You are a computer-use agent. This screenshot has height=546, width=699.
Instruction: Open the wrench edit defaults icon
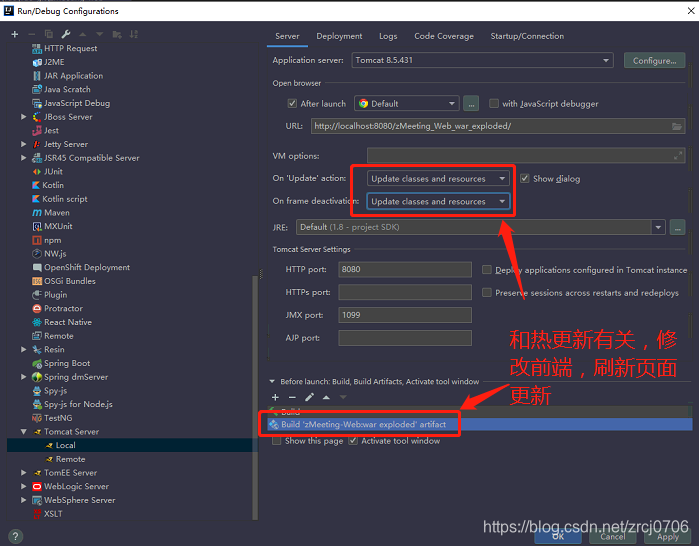click(66, 34)
